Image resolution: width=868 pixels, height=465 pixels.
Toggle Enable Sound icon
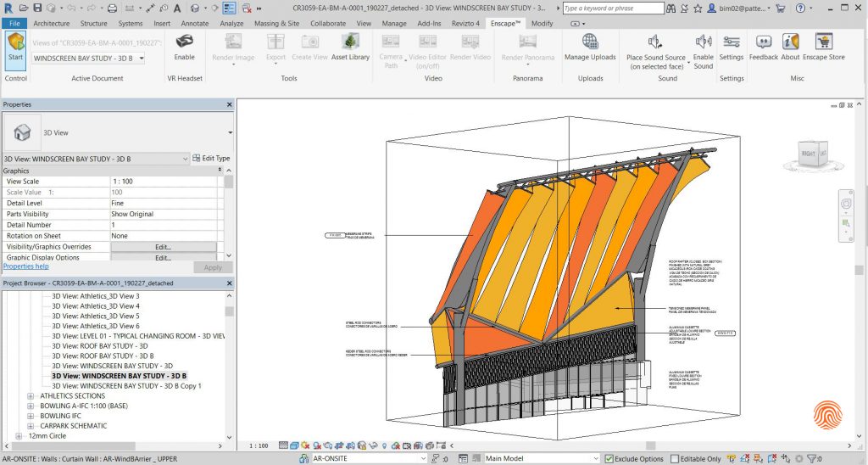tap(703, 52)
